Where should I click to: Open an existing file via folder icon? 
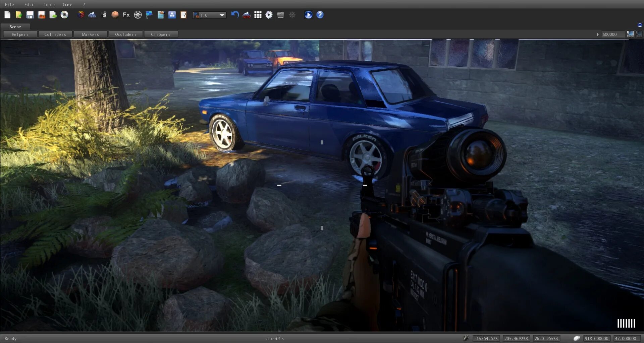point(19,15)
